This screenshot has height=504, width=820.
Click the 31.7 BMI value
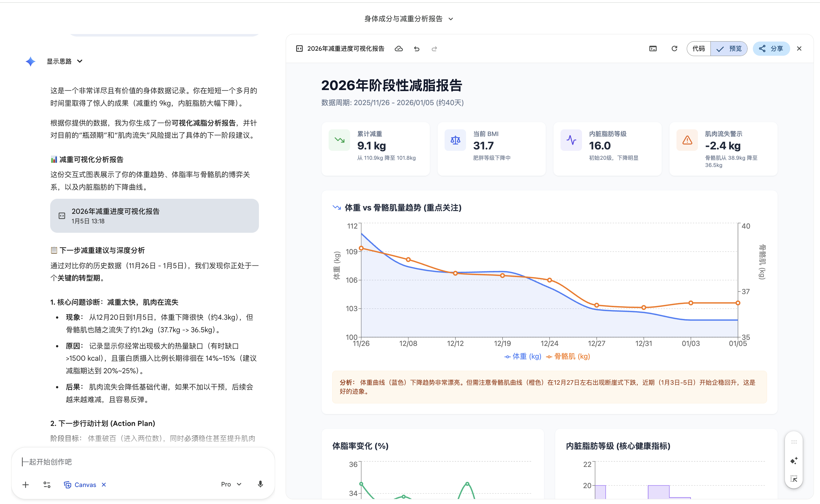483,146
